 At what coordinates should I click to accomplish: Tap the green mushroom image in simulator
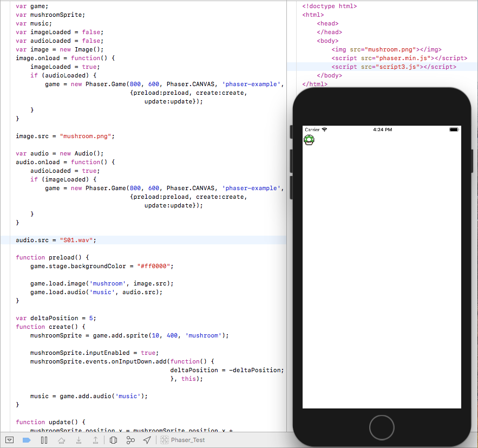coord(309,140)
